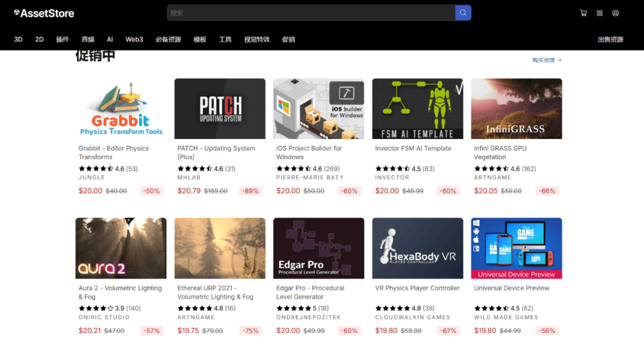Open the shopping cart icon
Image resolution: width=644 pixels, height=343 pixels.
coord(583,13)
